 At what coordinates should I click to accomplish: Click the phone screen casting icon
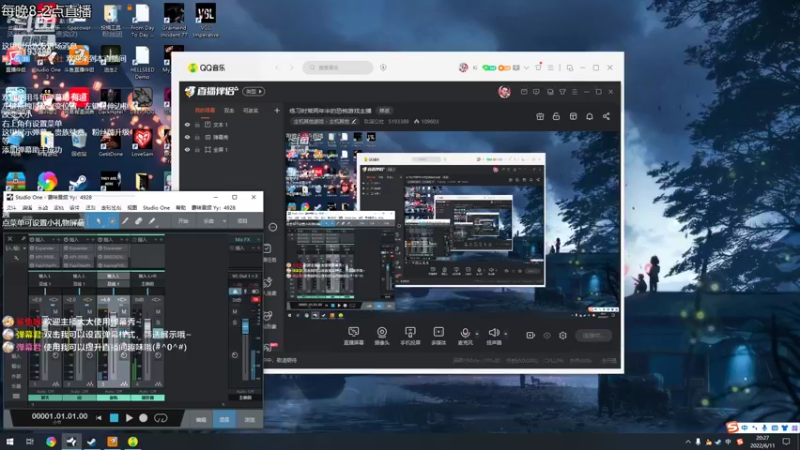tap(410, 332)
